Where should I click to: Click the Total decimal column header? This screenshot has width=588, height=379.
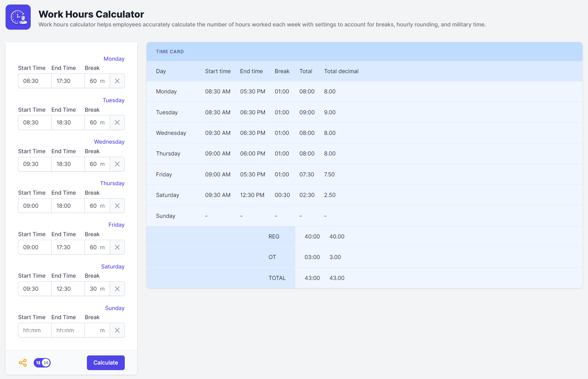coord(341,71)
